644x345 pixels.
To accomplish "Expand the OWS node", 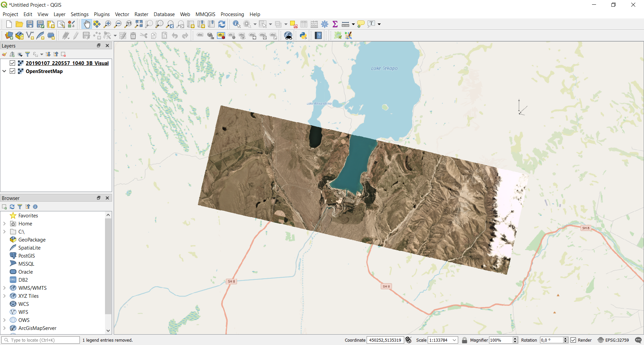I will click(4, 320).
